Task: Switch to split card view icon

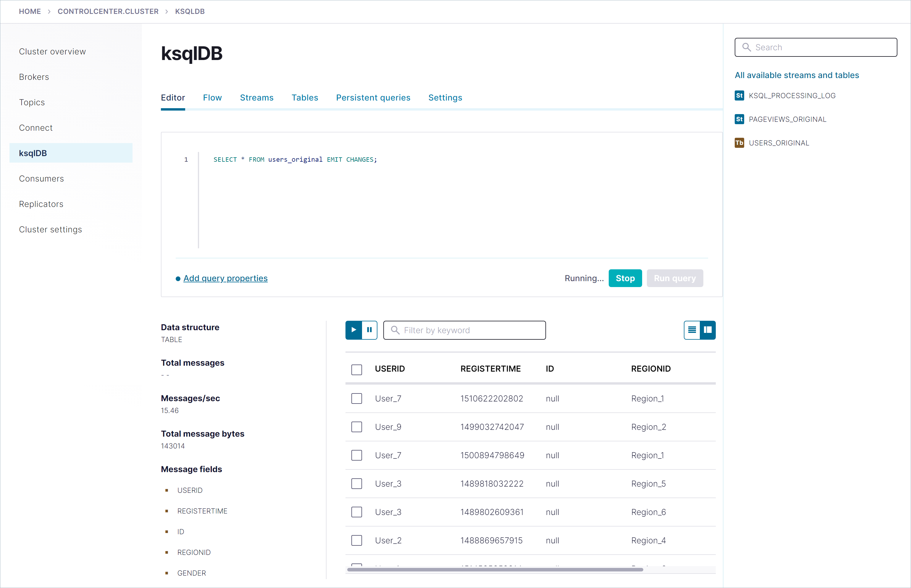Action: point(708,330)
